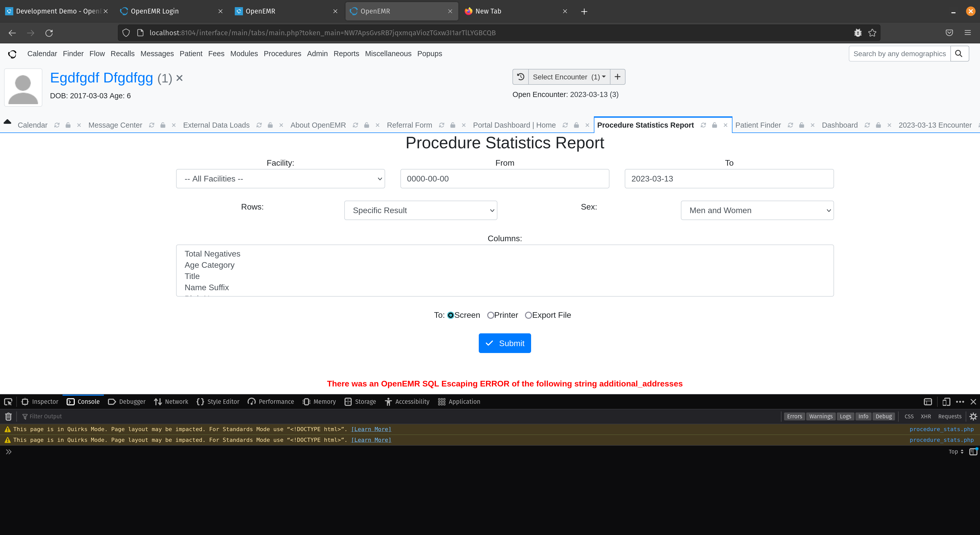Click console Filter Output field
Screen dimensions: 980x535
[399, 417]
